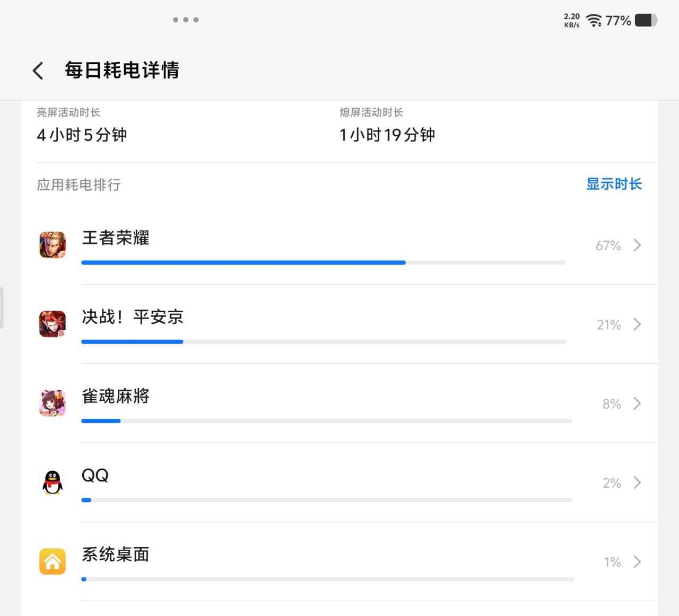
Task: Open the 王者荣耀 usage entry name
Action: [x=116, y=238]
